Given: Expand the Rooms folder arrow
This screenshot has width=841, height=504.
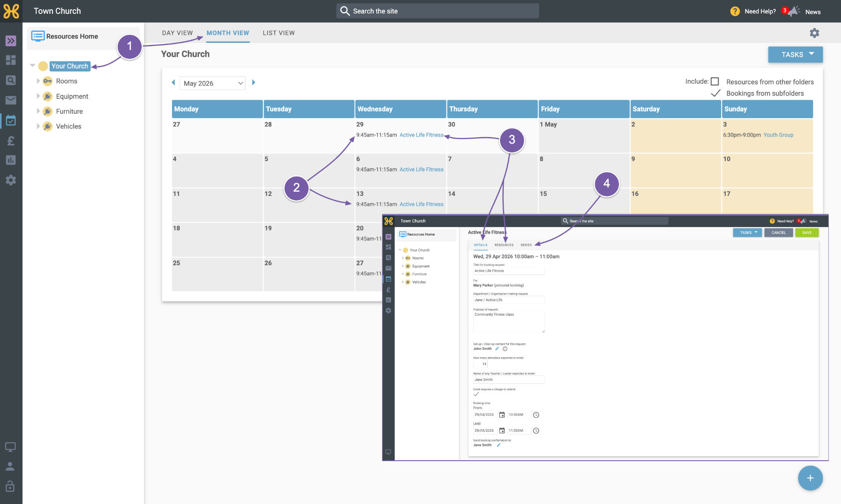Looking at the screenshot, I should point(38,81).
